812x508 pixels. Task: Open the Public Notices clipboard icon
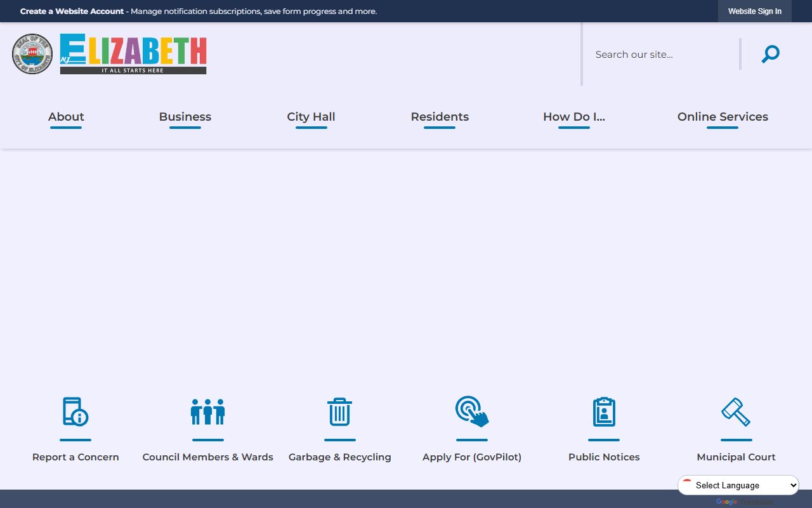click(604, 411)
